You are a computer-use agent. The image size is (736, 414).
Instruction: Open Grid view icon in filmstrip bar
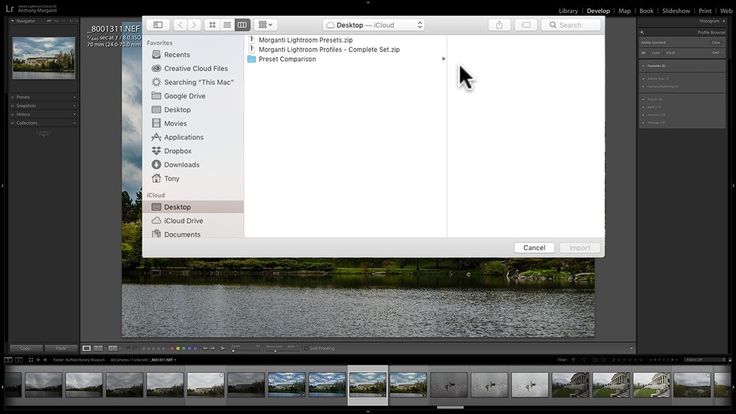coord(31,360)
